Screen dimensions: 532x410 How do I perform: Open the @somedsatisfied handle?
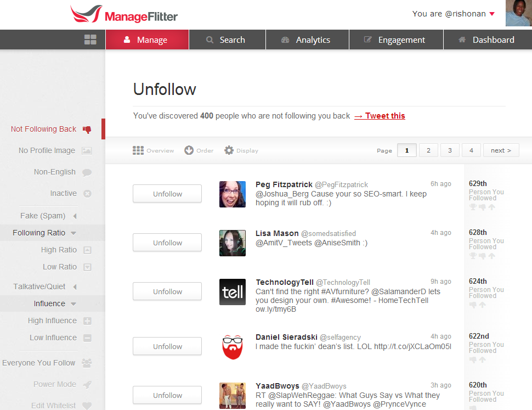tap(329, 233)
